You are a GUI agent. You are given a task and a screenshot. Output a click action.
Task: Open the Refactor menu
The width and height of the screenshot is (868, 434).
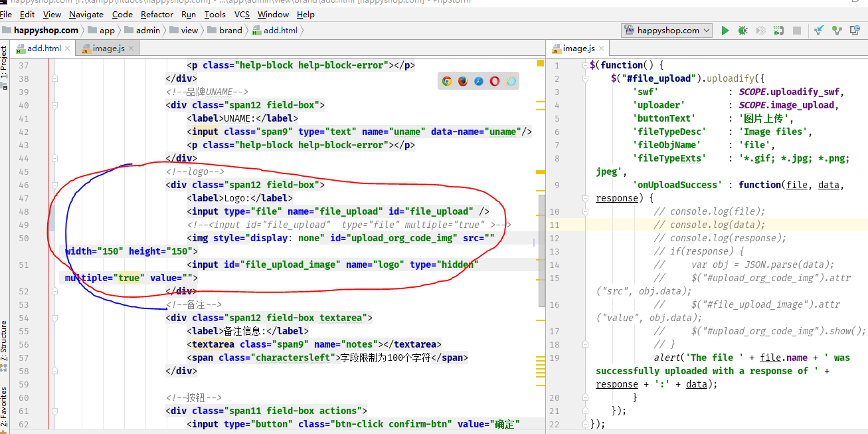[157, 14]
